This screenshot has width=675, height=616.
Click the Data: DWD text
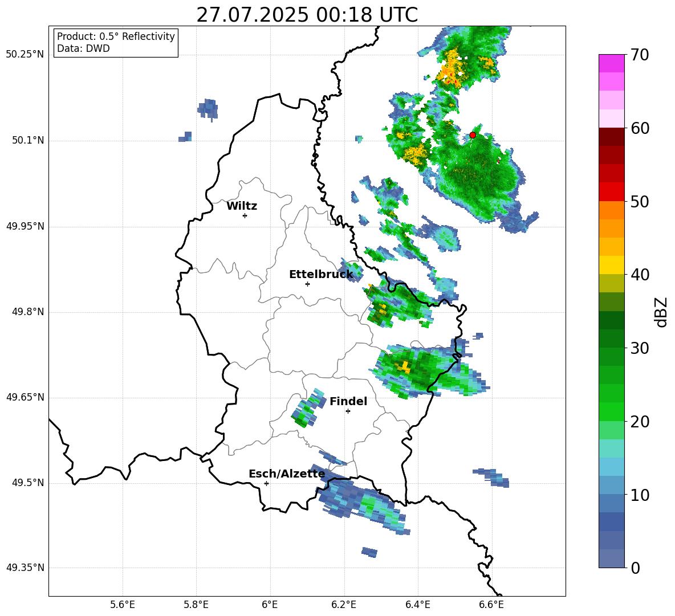[x=83, y=48]
